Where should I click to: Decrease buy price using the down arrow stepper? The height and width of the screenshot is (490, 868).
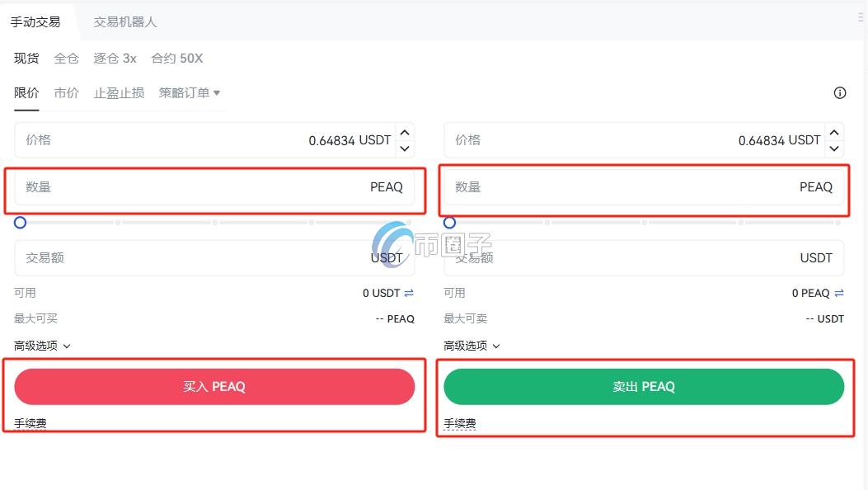click(x=405, y=147)
